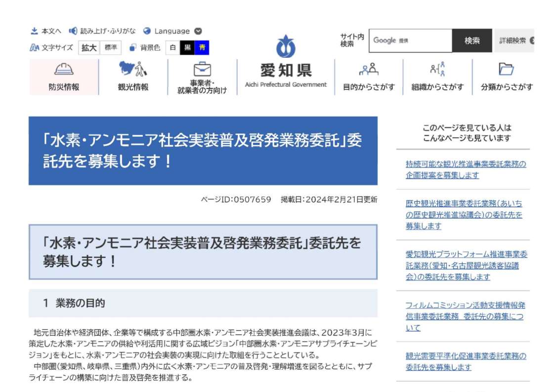Click the 読み上げ speaker icon
The height and width of the screenshot is (392, 555).
(73, 31)
